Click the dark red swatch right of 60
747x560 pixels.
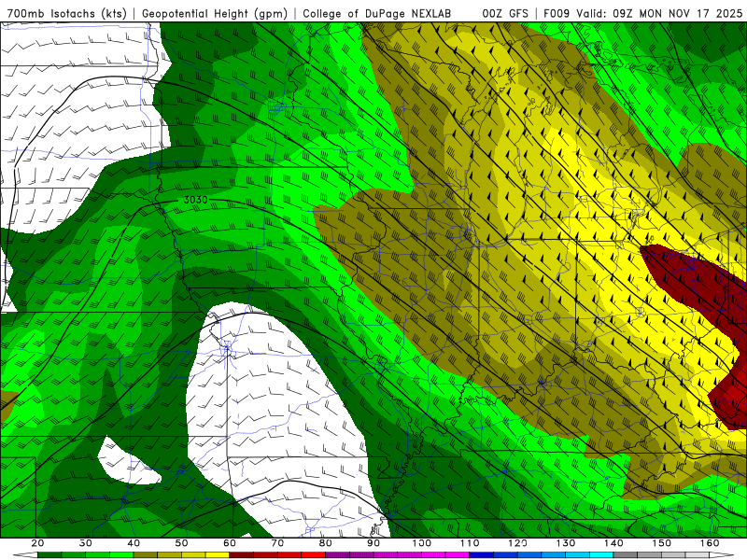coord(242,555)
